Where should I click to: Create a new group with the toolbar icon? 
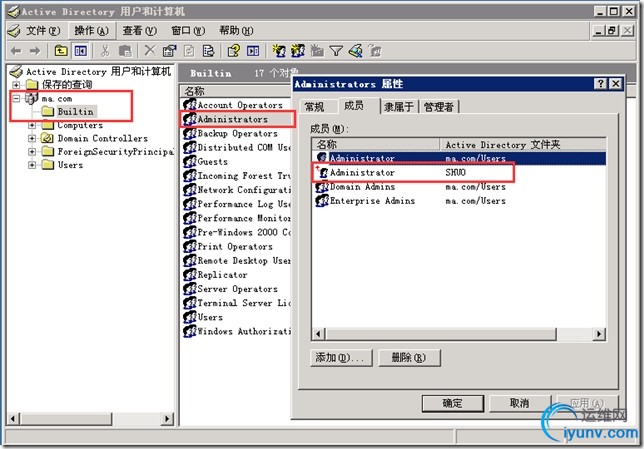pos(298,51)
